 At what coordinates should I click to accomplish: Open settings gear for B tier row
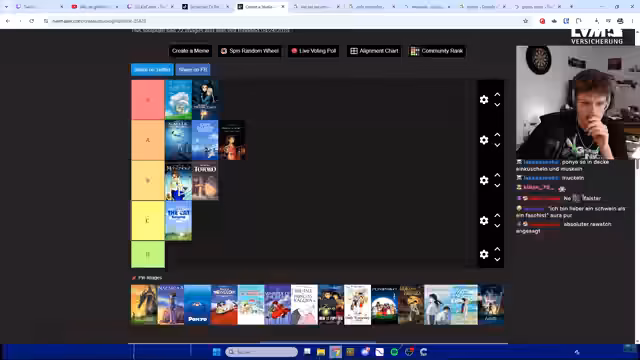point(484,180)
